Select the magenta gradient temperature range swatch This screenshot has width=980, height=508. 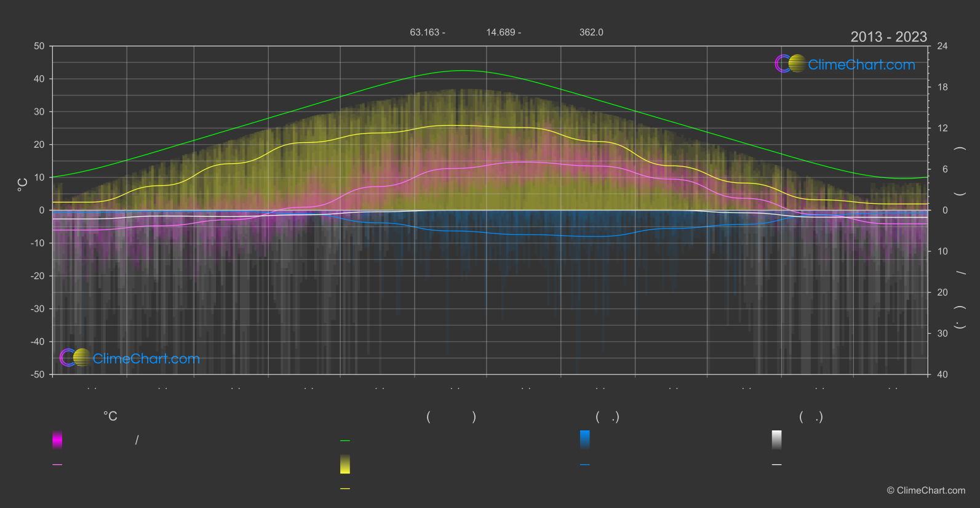tap(57, 440)
